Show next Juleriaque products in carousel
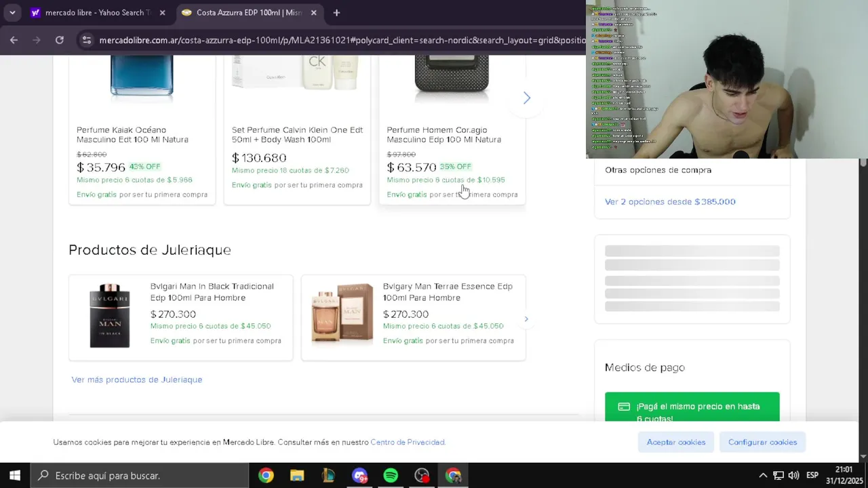This screenshot has width=868, height=488. [x=526, y=319]
